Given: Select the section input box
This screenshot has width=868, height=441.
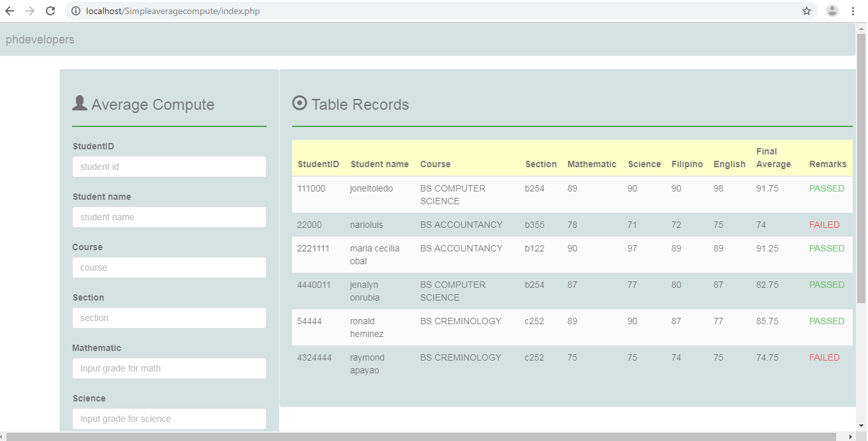Looking at the screenshot, I should click(x=169, y=318).
